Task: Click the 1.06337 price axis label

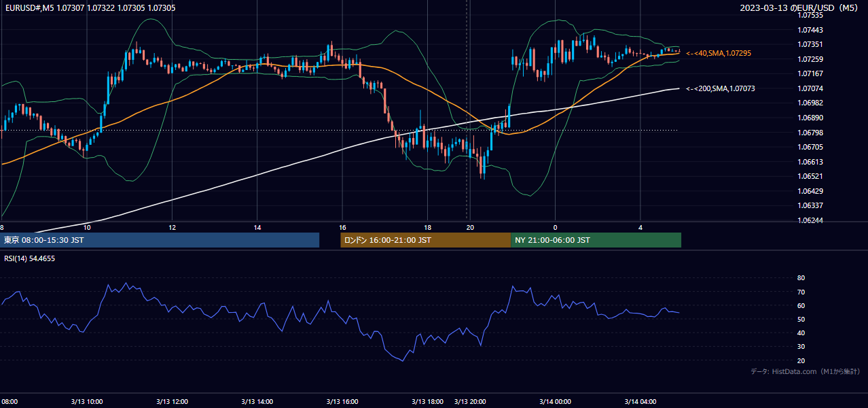Action: tap(810, 205)
